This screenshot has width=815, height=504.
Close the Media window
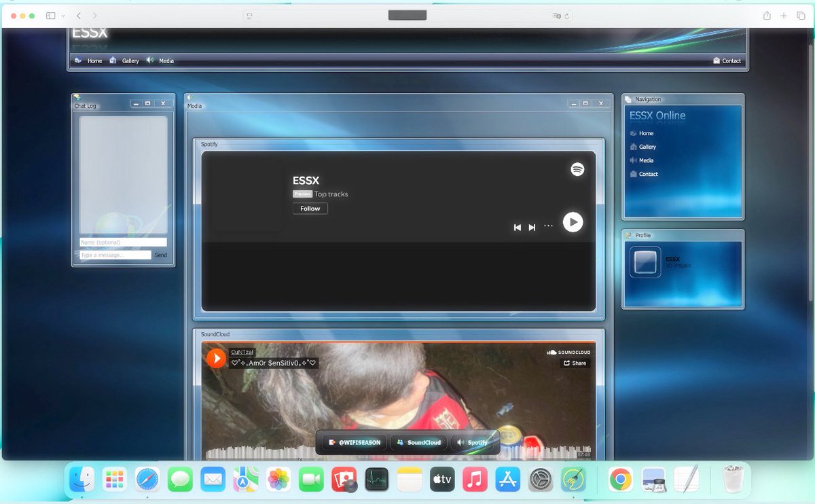(x=601, y=103)
